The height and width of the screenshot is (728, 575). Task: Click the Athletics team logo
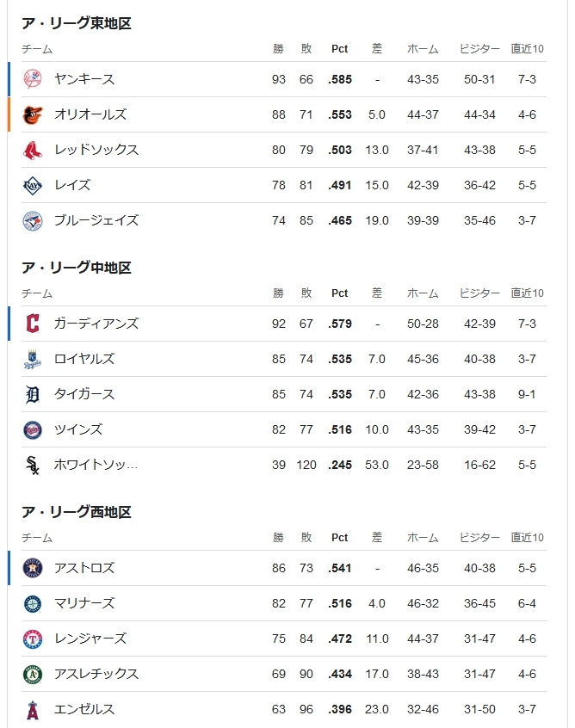point(33,674)
